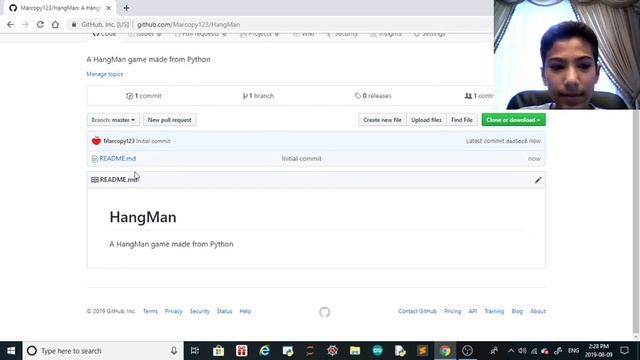Click the site security padlock icon
Viewport: 640px width, 360px height.
[x=74, y=24]
